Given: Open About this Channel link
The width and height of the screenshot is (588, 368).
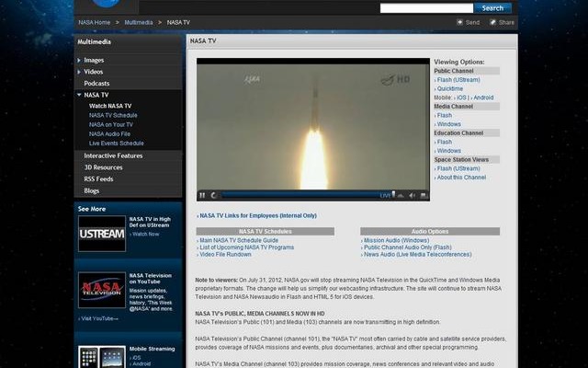Looking at the screenshot, I should [461, 178].
